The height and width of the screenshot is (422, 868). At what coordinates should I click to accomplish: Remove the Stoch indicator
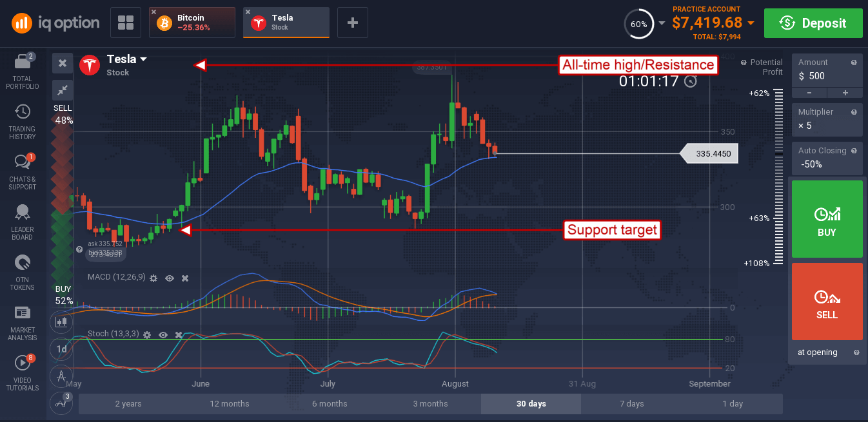(x=179, y=335)
